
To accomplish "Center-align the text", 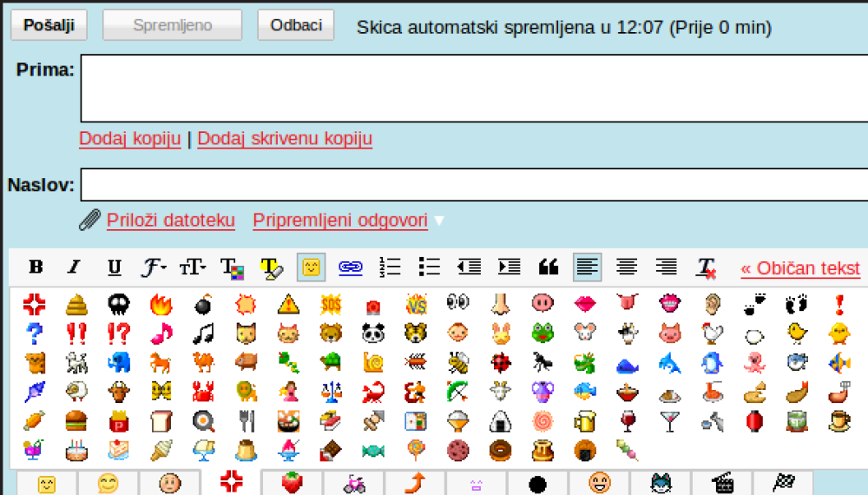I will (x=627, y=267).
